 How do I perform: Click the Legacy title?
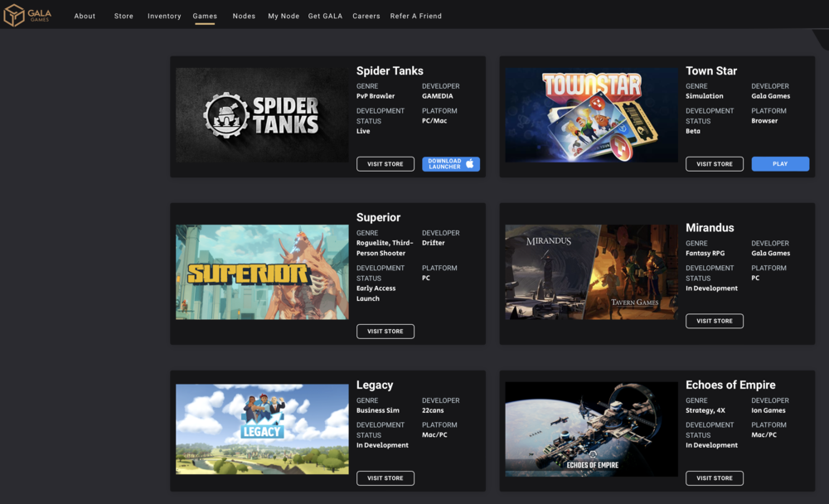[x=375, y=385]
